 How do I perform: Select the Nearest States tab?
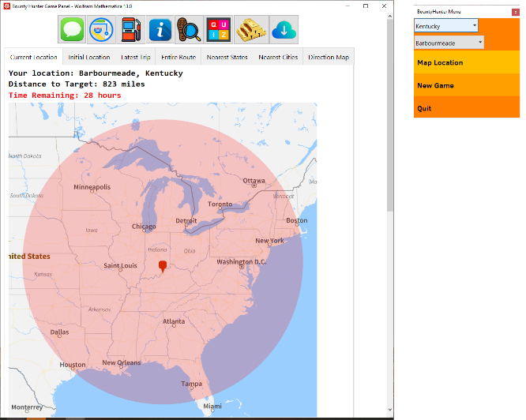tap(227, 57)
